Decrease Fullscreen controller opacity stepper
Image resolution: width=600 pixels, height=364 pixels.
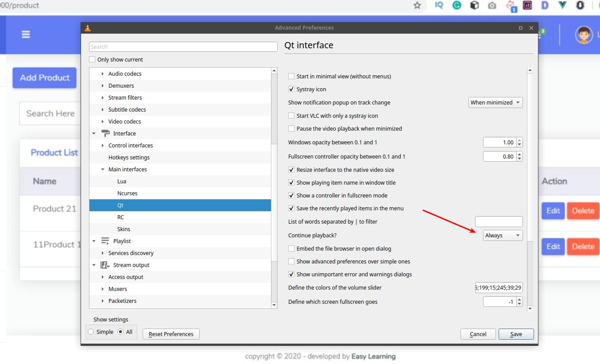pyautogui.click(x=519, y=159)
